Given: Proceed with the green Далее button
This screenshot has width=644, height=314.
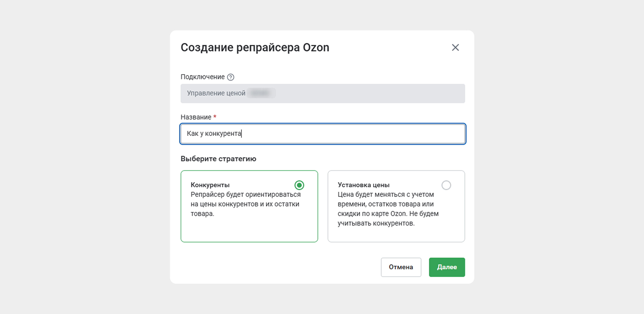Looking at the screenshot, I should [x=447, y=267].
